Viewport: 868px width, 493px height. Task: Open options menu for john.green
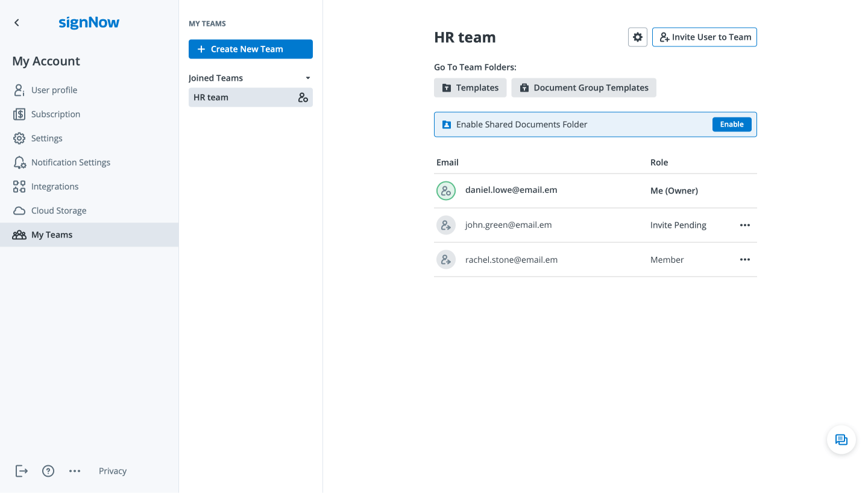point(744,225)
